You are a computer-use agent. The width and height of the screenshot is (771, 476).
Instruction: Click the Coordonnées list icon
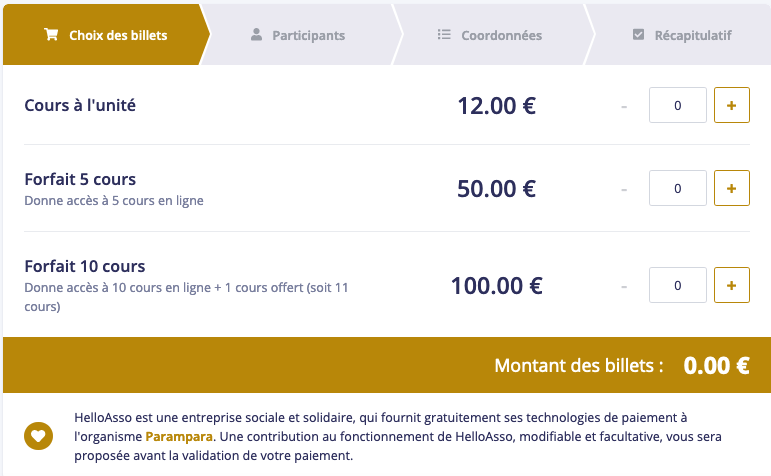(x=445, y=34)
